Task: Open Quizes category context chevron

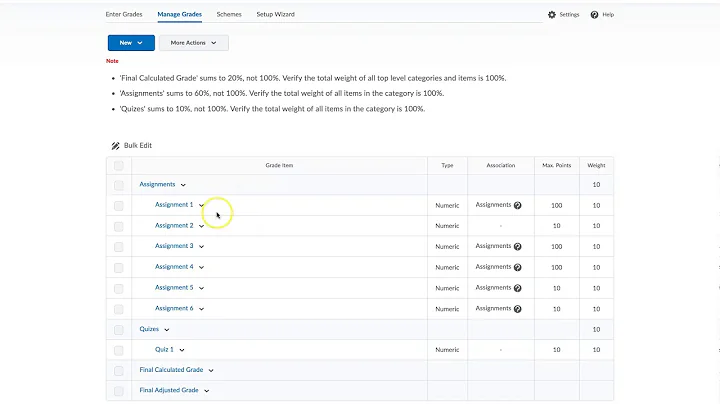Action: 167,330
